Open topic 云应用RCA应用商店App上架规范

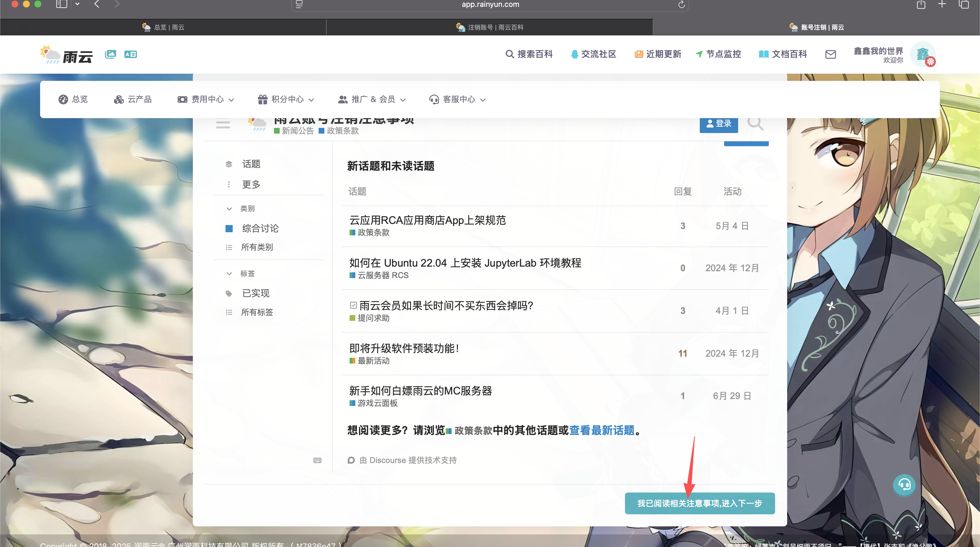click(x=427, y=220)
